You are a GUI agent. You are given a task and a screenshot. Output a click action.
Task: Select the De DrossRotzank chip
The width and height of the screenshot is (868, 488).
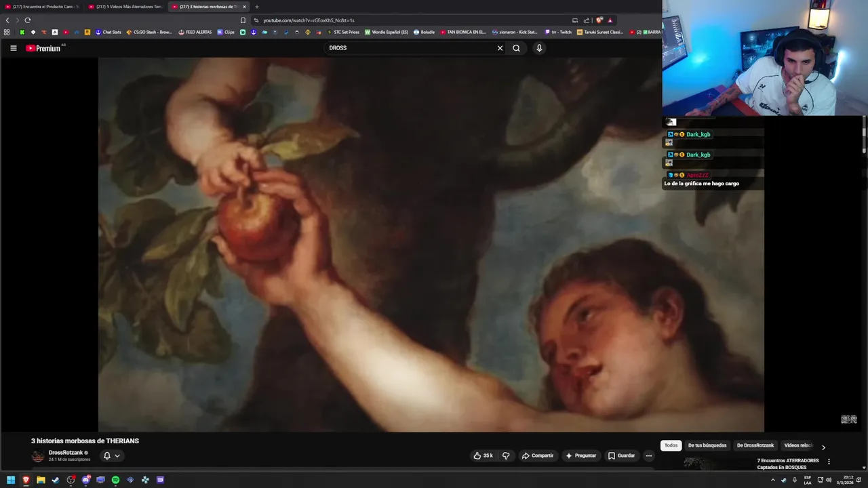point(755,445)
